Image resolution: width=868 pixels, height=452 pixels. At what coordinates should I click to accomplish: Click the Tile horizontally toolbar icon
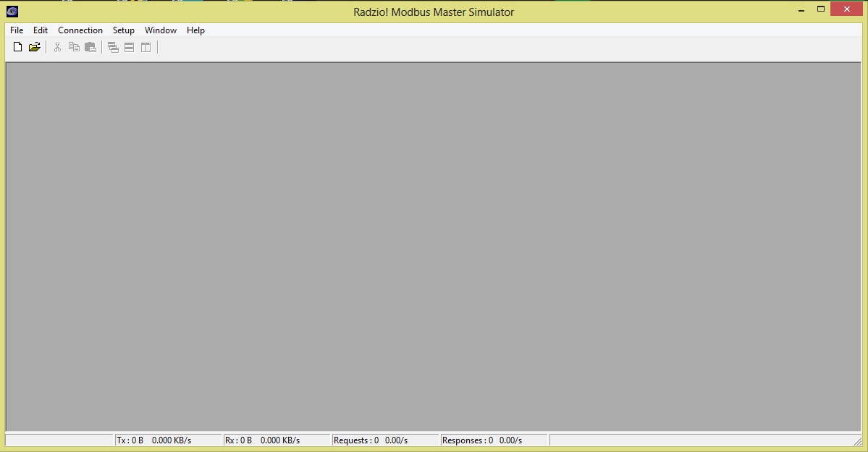point(129,48)
